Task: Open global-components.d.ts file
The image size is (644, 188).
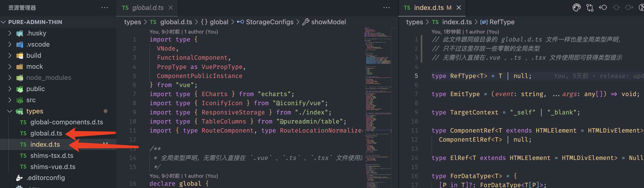Action: click(66, 122)
